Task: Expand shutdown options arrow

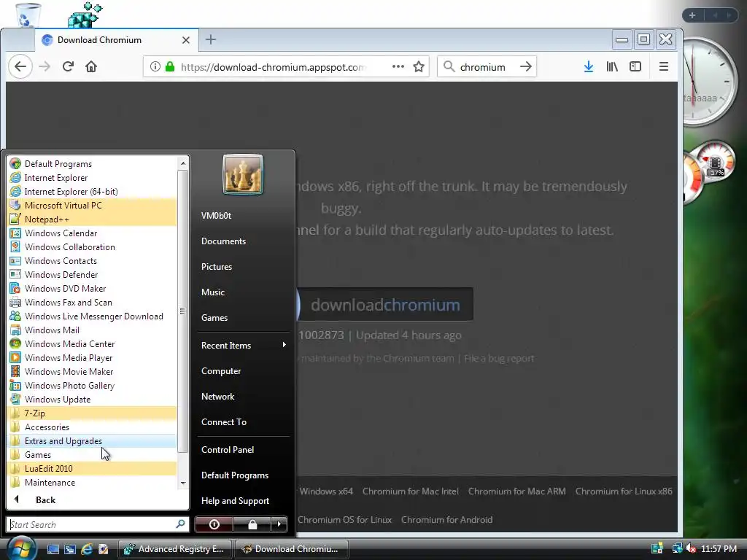Action: [x=279, y=524]
